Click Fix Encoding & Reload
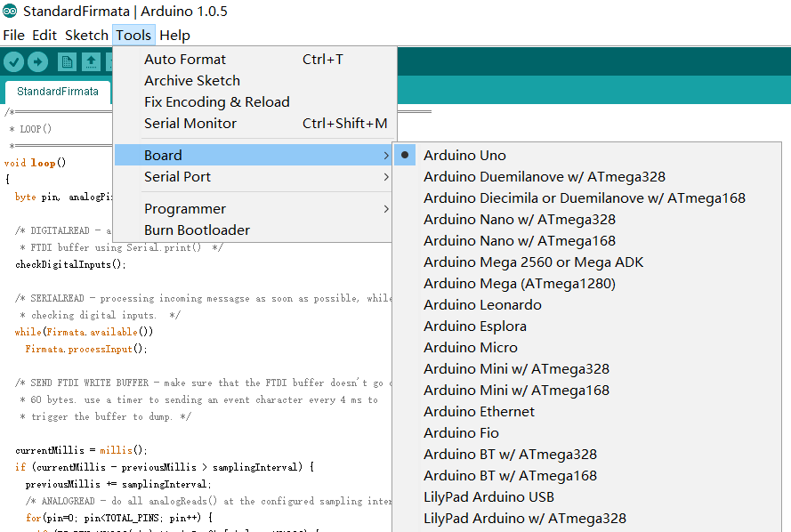Image resolution: width=791 pixels, height=532 pixels. pyautogui.click(x=216, y=101)
